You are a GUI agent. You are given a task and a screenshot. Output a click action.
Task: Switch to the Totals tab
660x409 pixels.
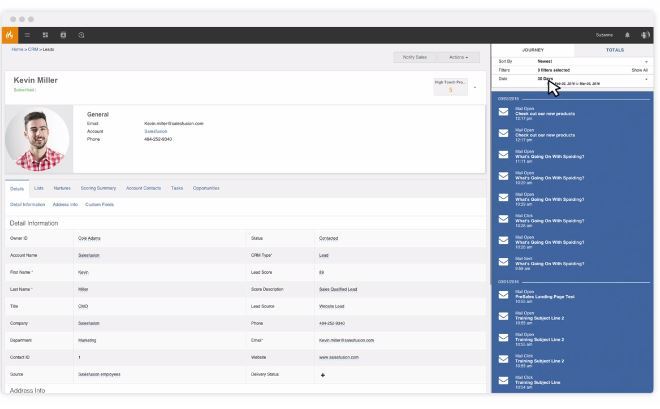614,49
